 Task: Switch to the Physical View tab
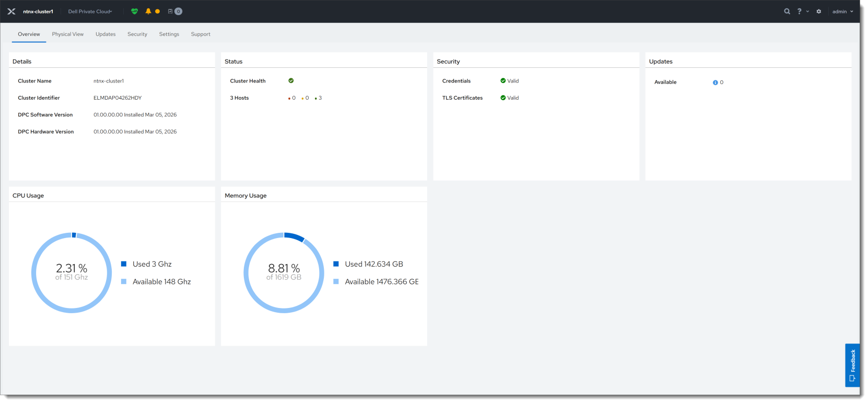(68, 34)
